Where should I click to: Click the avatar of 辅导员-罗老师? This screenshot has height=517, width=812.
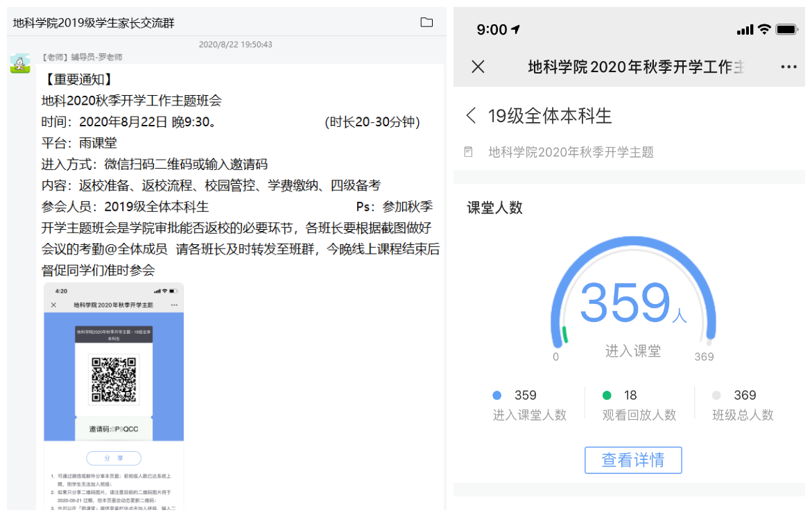click(19, 64)
